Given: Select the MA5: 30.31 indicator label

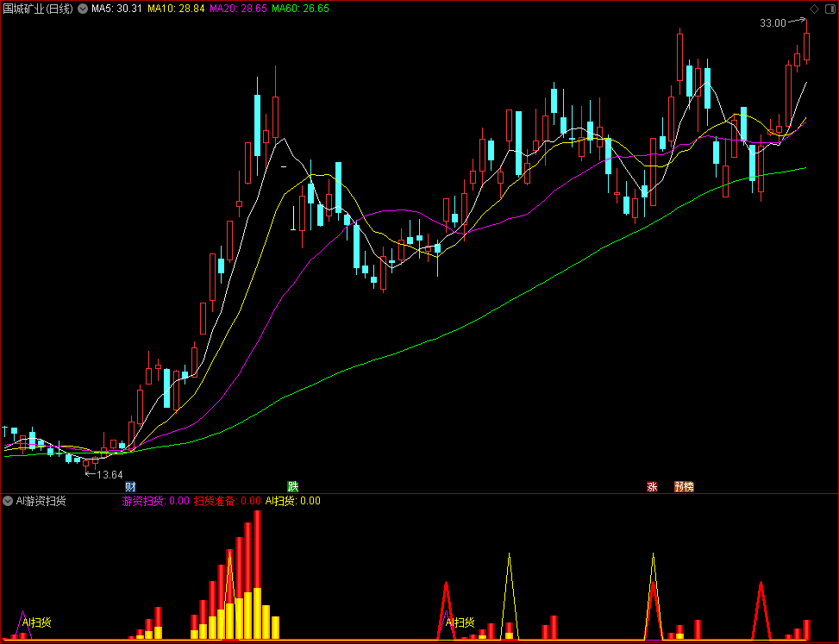Looking at the screenshot, I should [x=116, y=9].
